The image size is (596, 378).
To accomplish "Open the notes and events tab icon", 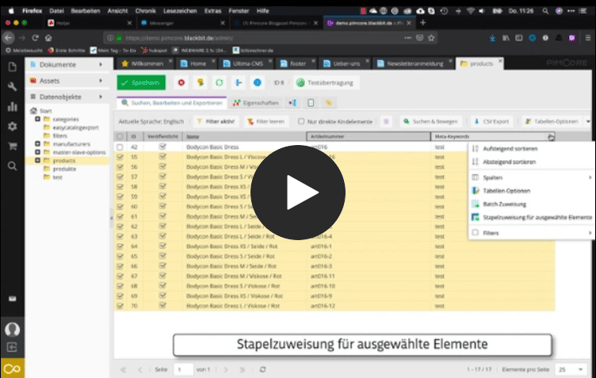I will point(311,103).
